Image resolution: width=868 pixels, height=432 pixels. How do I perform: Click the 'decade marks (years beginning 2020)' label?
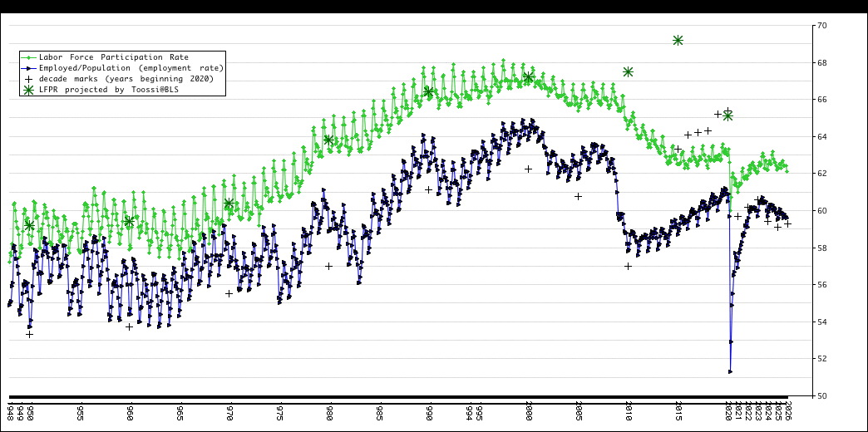click(x=126, y=79)
